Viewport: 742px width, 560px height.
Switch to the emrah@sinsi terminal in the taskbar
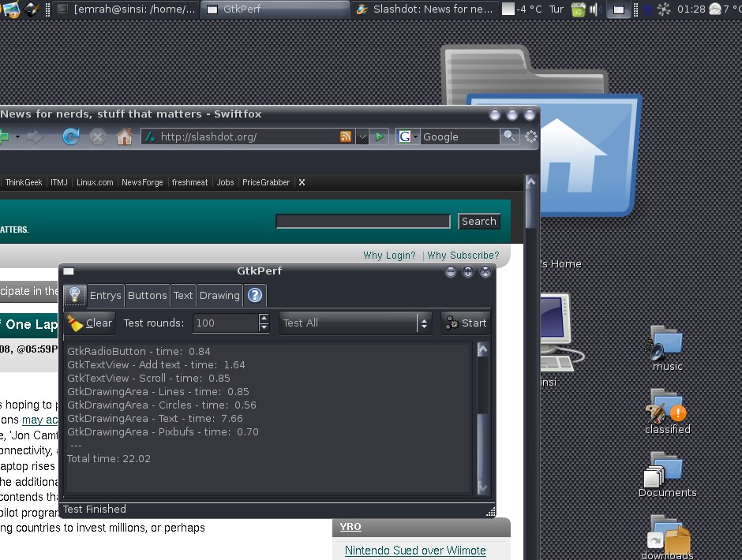click(126, 9)
